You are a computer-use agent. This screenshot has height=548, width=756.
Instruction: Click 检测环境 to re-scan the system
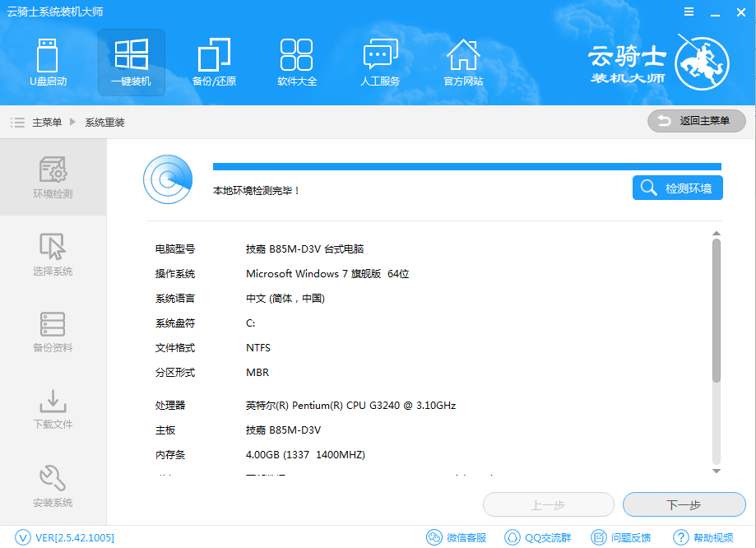677,187
